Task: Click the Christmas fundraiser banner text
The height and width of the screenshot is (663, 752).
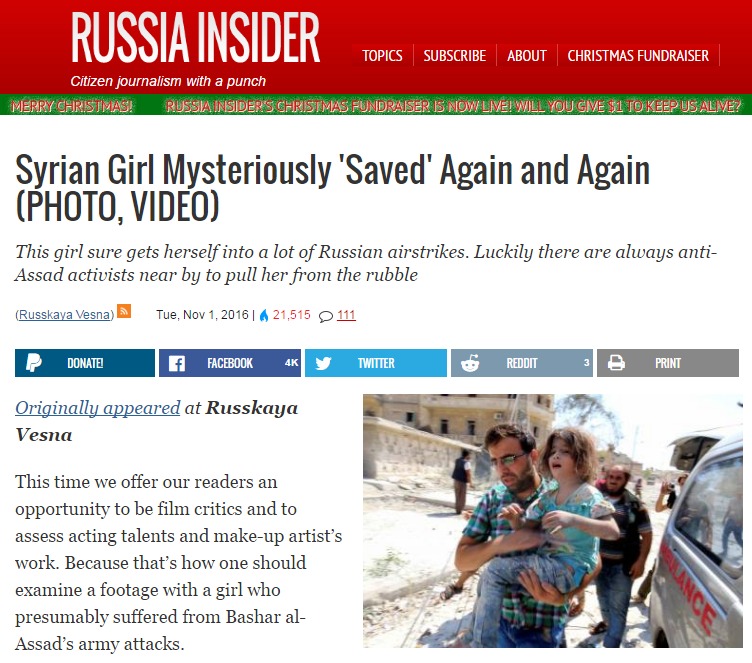Action: tap(453, 105)
